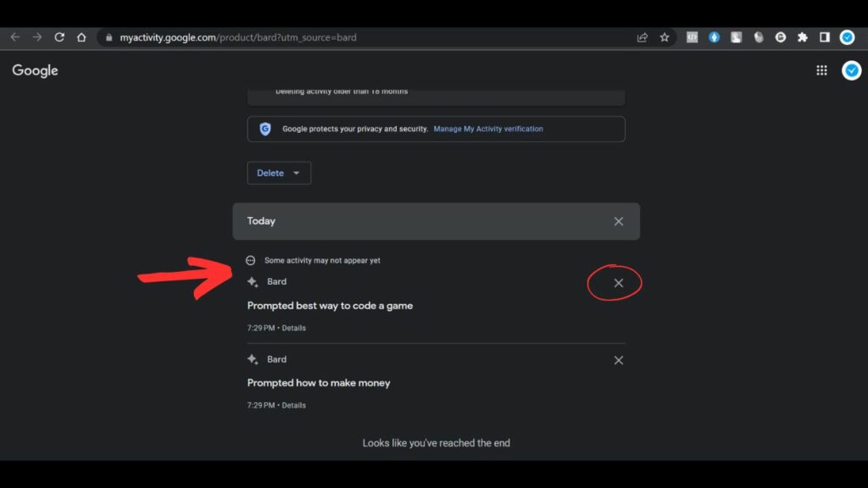Image resolution: width=868 pixels, height=488 pixels.
Task: Click 'Looks like you've reached the end' text
Action: click(437, 443)
